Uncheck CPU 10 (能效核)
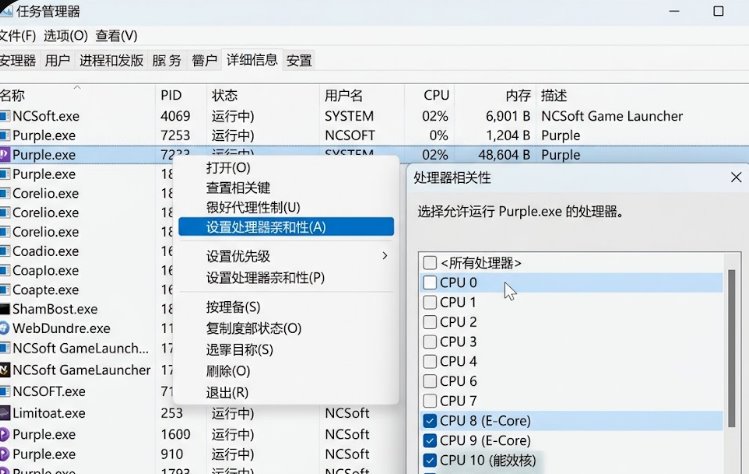749x474 pixels. click(430, 460)
